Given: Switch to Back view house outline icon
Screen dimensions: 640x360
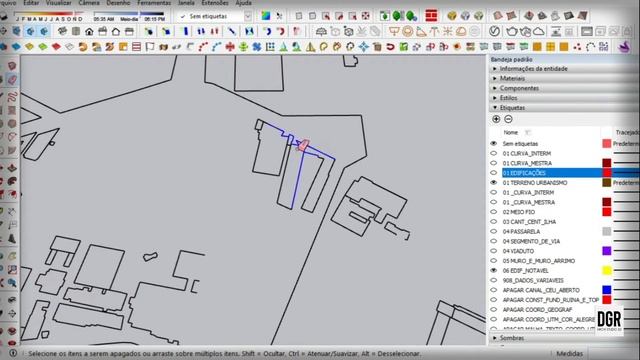Looking at the screenshot, I should click(x=116, y=31).
